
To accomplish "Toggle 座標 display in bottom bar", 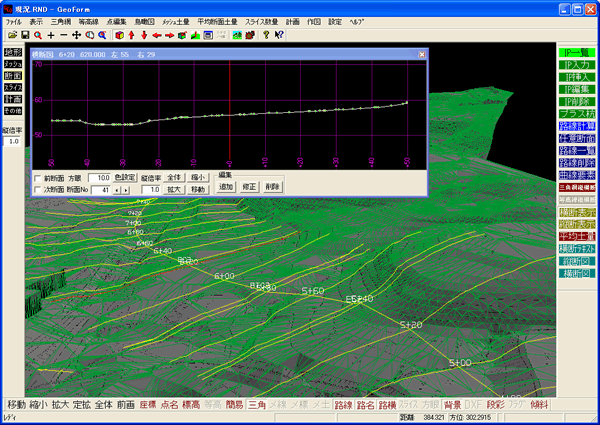I will click(x=148, y=404).
